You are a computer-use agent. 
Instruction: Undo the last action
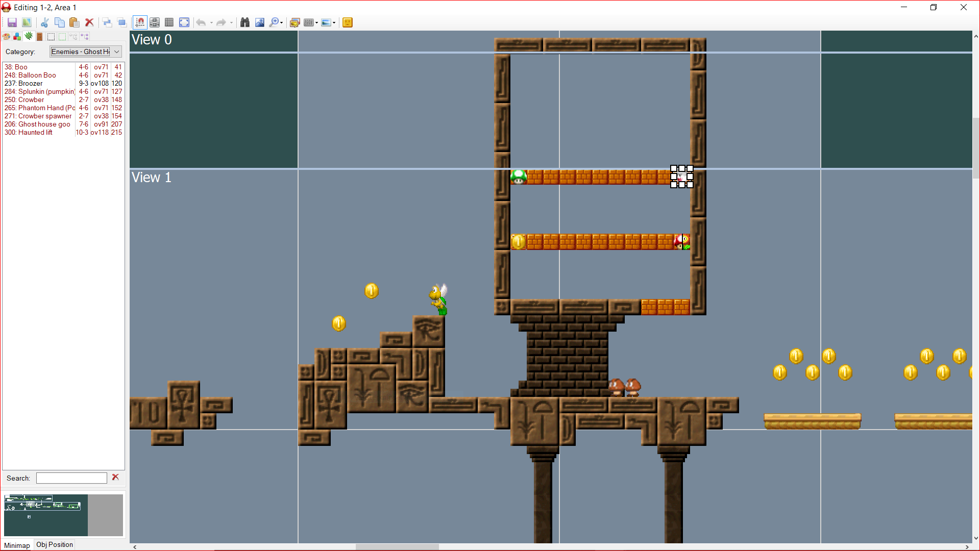click(201, 22)
